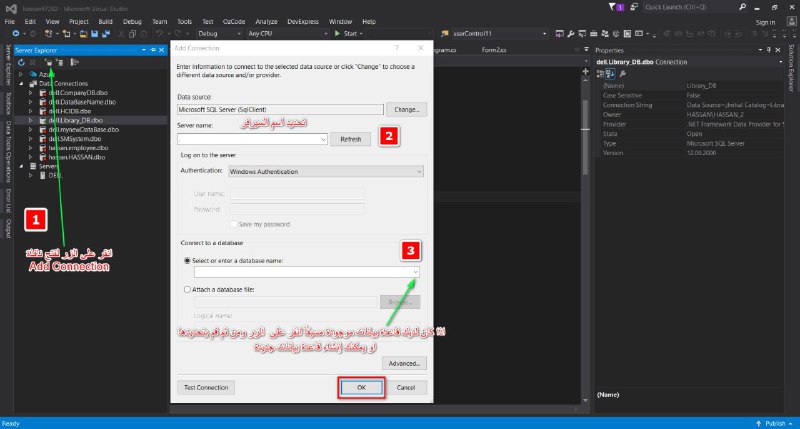
Task: Click the Navigate Backward toolbar arrow
Action: (16, 34)
